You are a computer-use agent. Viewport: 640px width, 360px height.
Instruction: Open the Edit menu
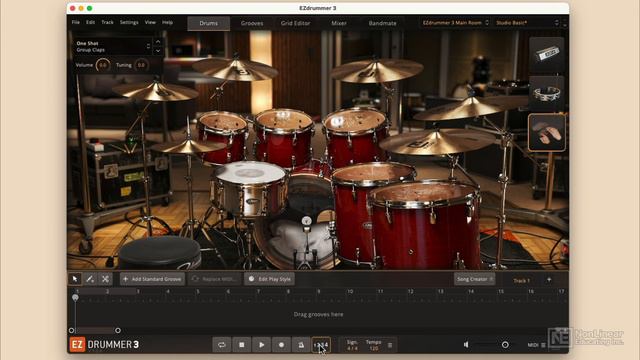pyautogui.click(x=90, y=22)
